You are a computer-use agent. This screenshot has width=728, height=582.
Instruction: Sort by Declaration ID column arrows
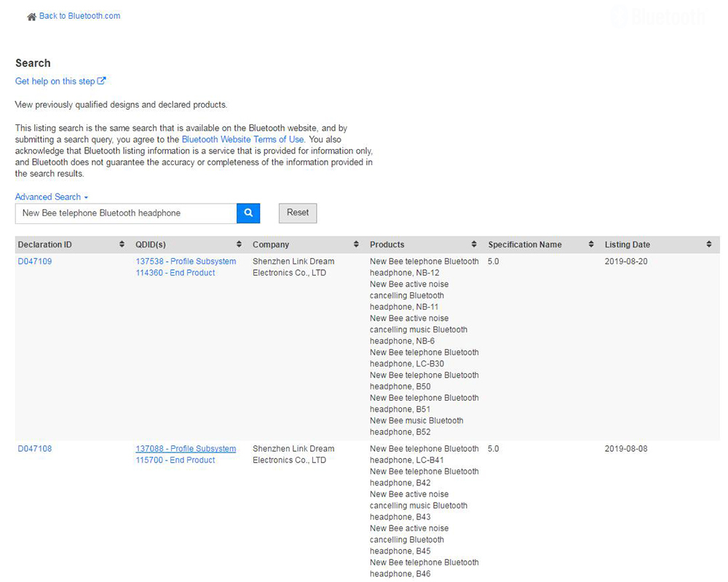[x=122, y=244]
